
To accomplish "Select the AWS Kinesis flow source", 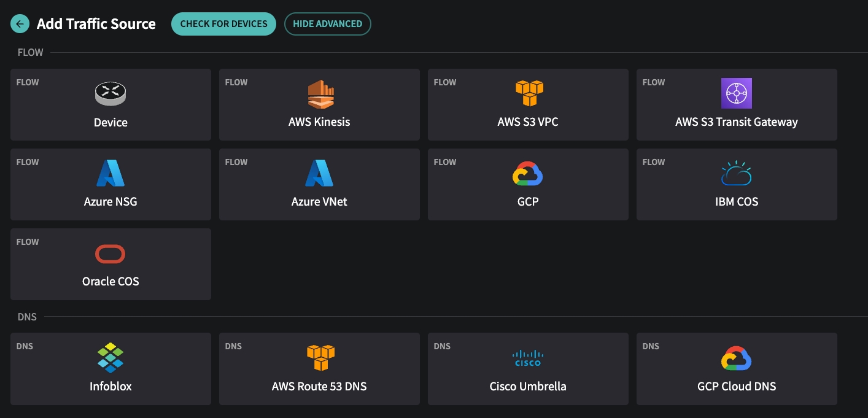I will [x=319, y=104].
